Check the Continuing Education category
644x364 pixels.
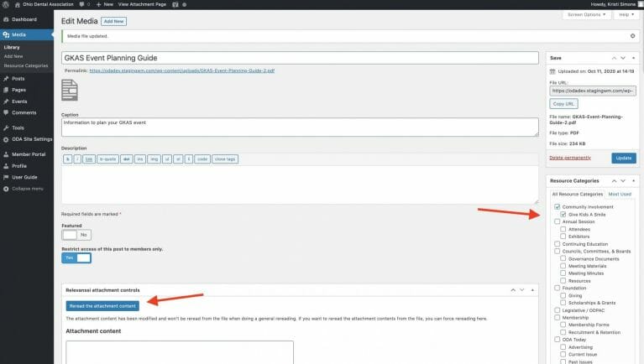(x=558, y=244)
